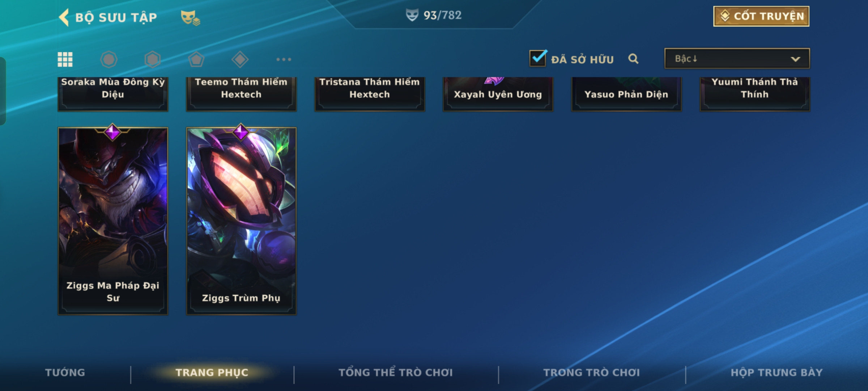Expand the Bậc sort dropdown
The width and height of the screenshot is (868, 391).
737,59
